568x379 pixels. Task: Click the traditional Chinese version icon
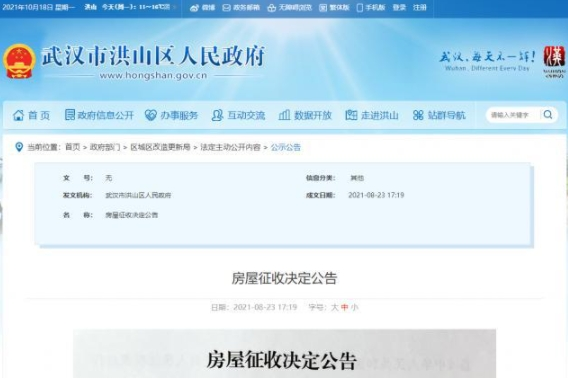coord(323,8)
